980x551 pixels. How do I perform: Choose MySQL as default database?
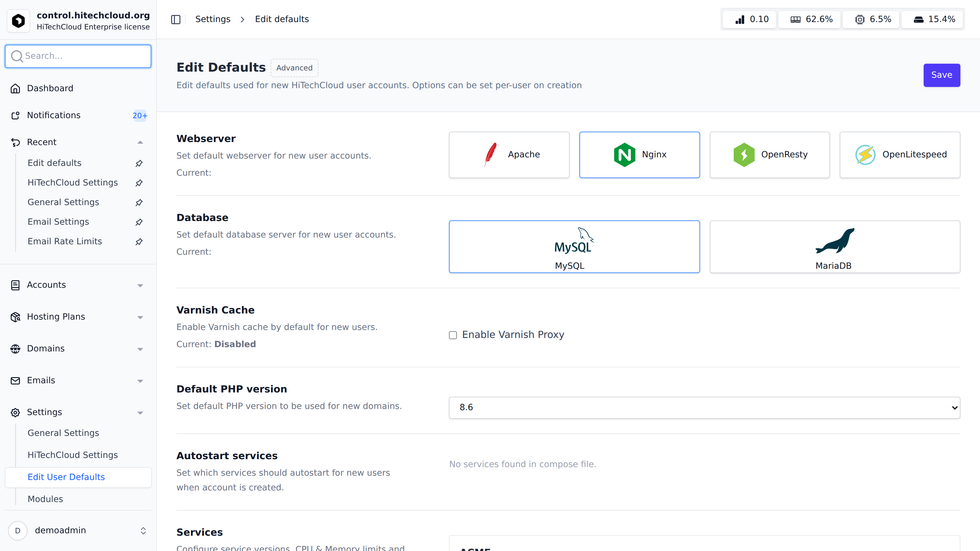click(x=574, y=246)
